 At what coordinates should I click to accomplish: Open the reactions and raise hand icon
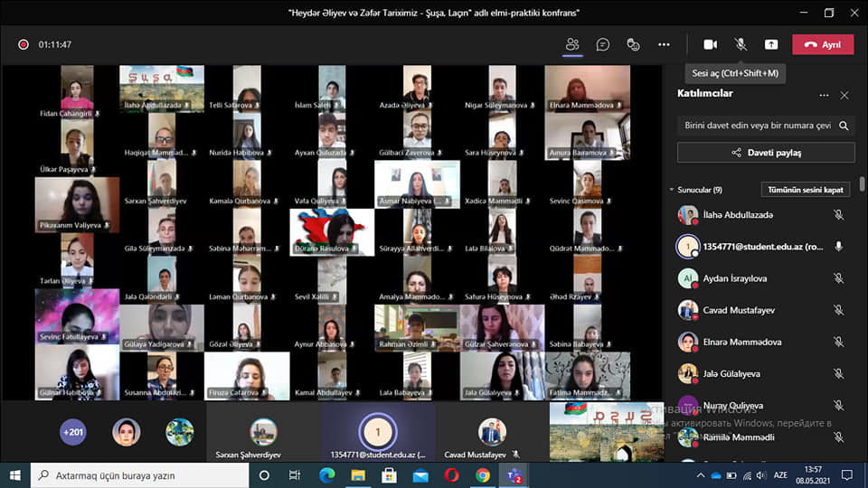pyautogui.click(x=633, y=44)
